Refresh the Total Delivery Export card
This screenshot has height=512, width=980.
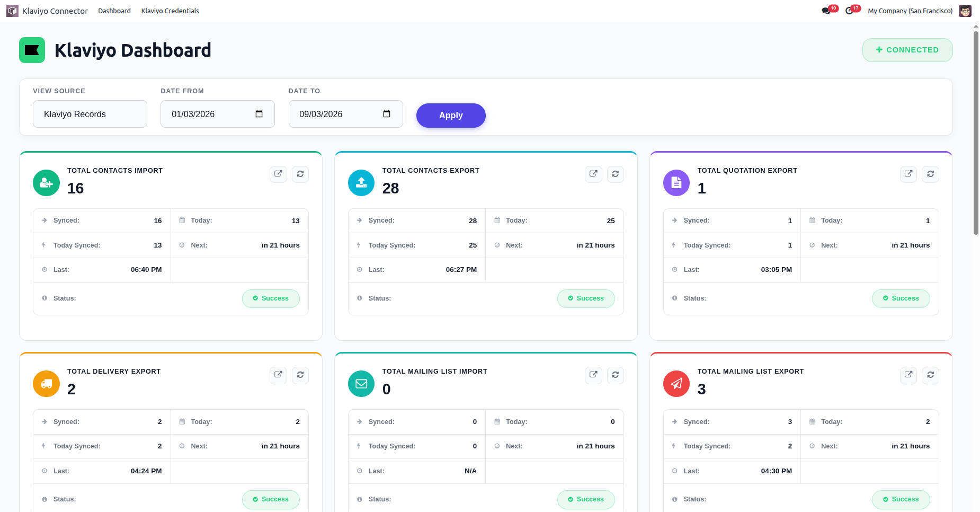[300, 375]
